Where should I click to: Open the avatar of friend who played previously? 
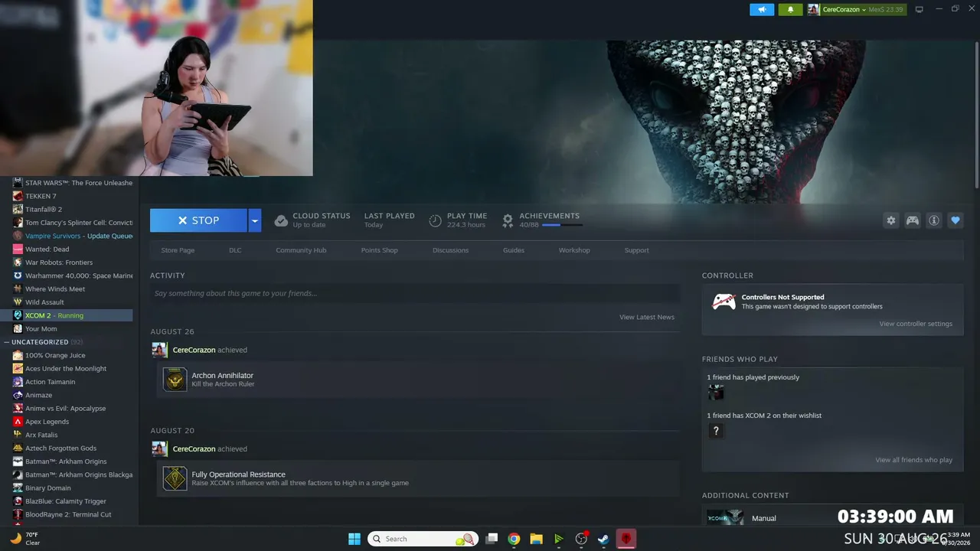(716, 393)
